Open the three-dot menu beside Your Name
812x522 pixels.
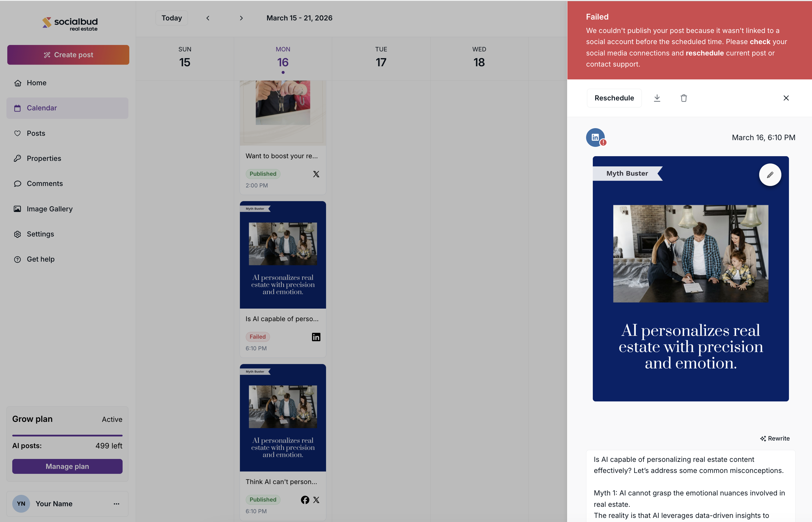(x=116, y=504)
